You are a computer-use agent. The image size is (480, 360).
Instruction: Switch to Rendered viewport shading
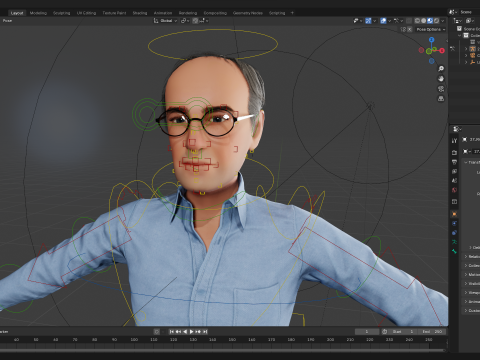[436, 21]
